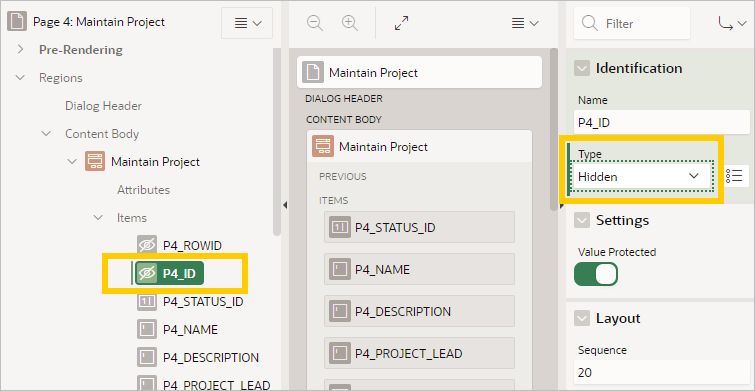
Task: Focus the property Filter search field
Action: pyautogui.click(x=632, y=23)
